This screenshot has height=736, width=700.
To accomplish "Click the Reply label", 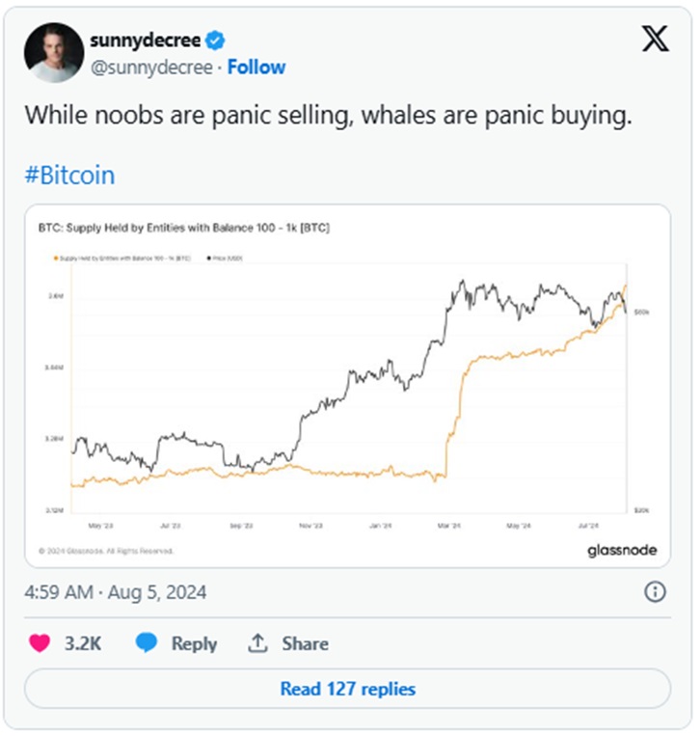I will coord(194,643).
